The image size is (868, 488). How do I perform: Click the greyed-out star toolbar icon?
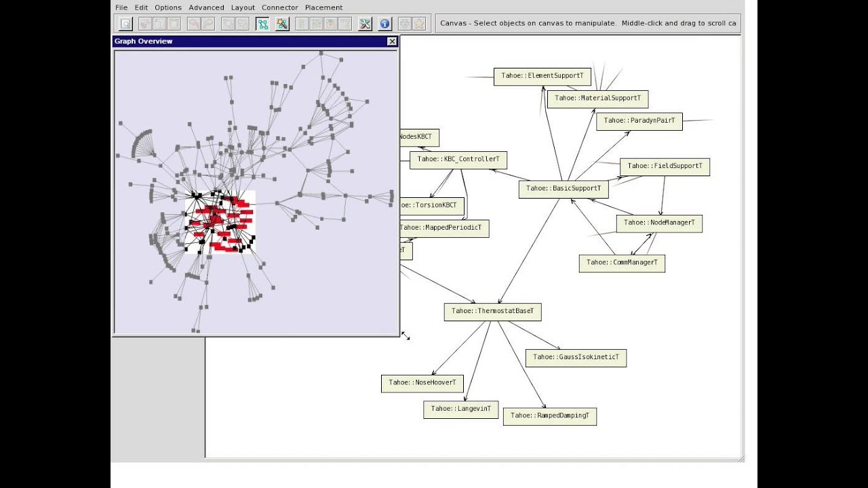(419, 24)
